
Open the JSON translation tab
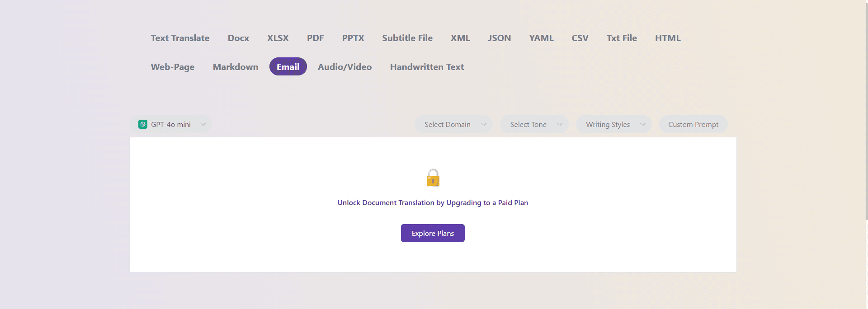(499, 38)
